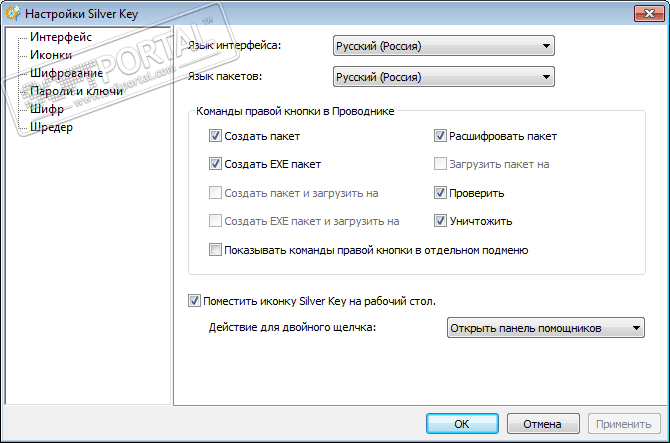Viewport: 670px width, 443px height.
Task: Toggle the Создать EXE пакет checkbox
Action: click(216, 164)
